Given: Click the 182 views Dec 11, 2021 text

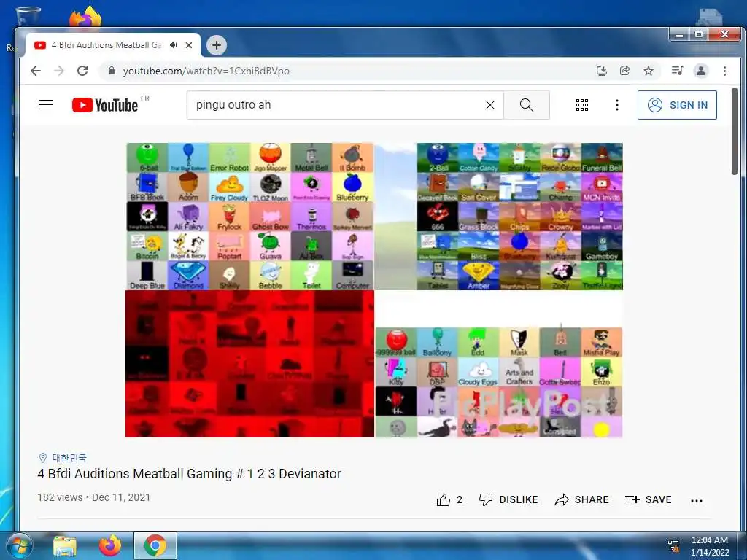Looking at the screenshot, I should (x=94, y=497).
